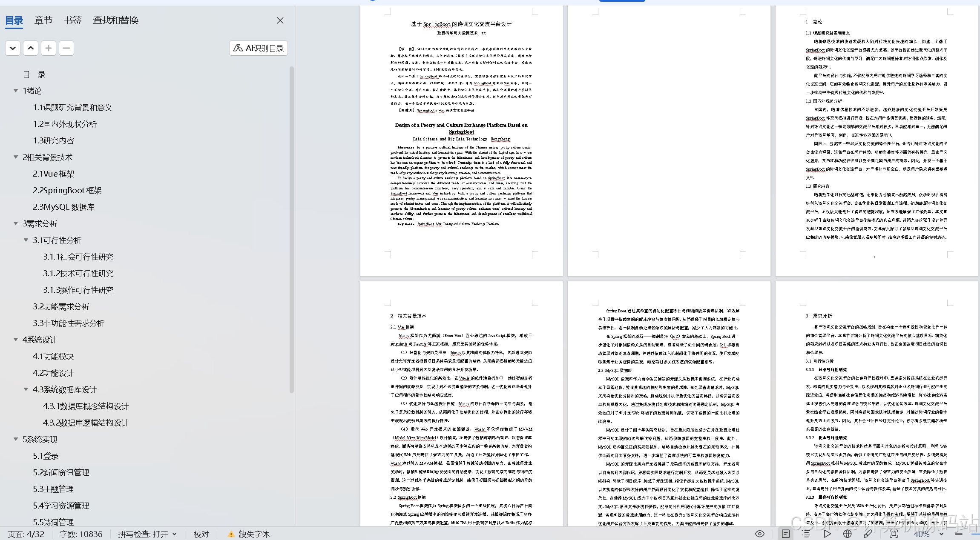This screenshot has height=540, width=980.
Task: Jump to 5.2新闻资讯管理 heading
Action: click(61, 473)
